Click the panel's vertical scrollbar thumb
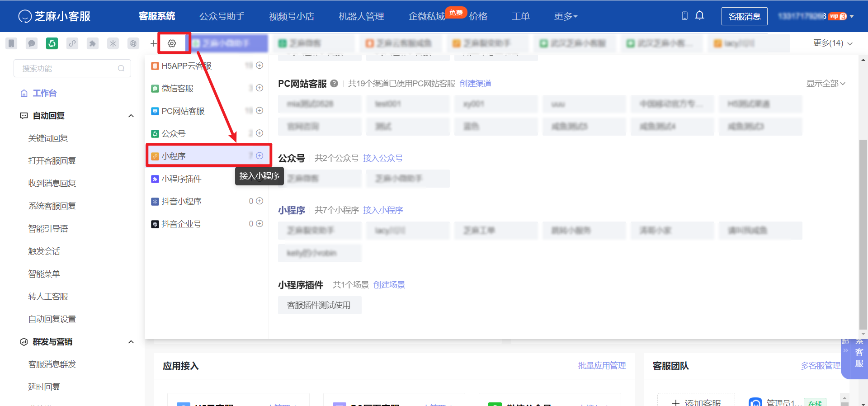The width and height of the screenshot is (868, 406). coord(863,235)
